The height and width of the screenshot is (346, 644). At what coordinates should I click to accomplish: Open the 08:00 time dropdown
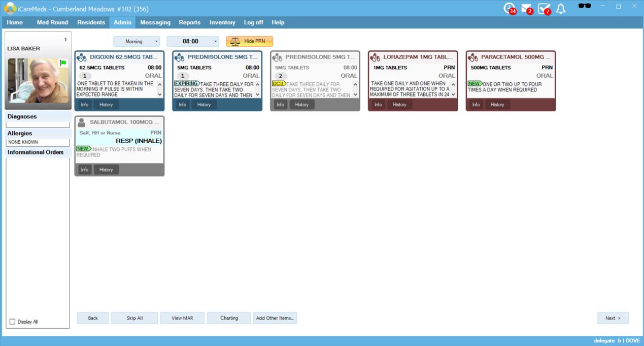point(193,41)
